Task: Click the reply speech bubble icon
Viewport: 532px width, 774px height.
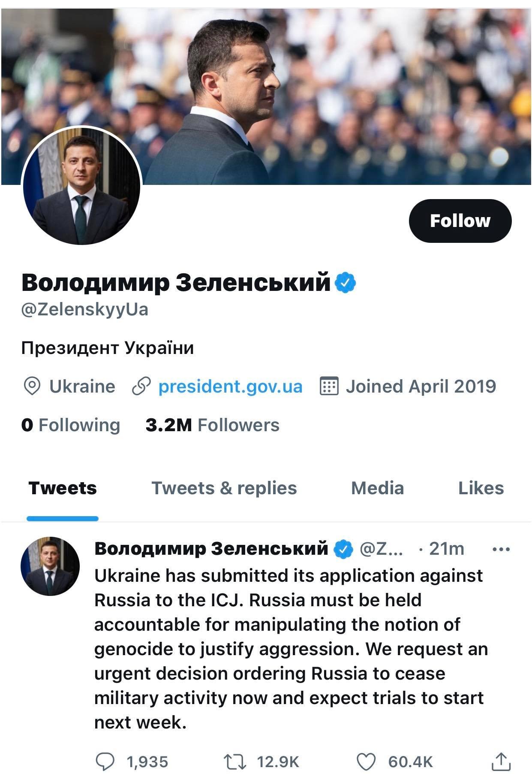Action: pos(105,762)
